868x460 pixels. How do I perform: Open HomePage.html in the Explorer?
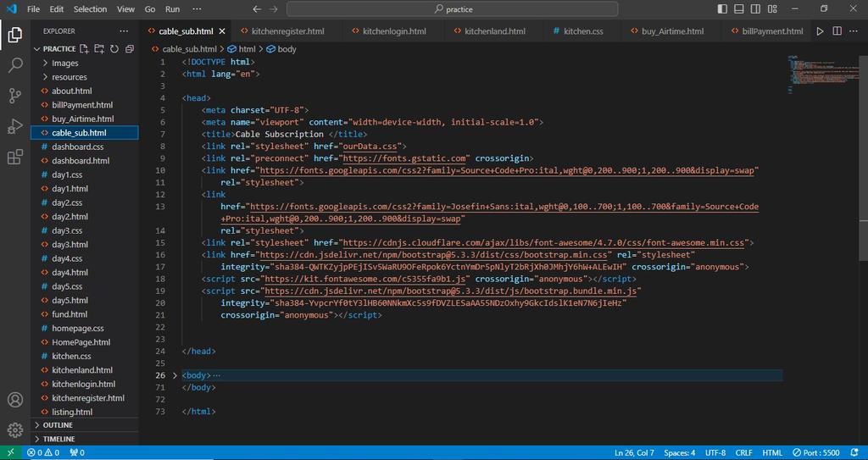click(84, 342)
